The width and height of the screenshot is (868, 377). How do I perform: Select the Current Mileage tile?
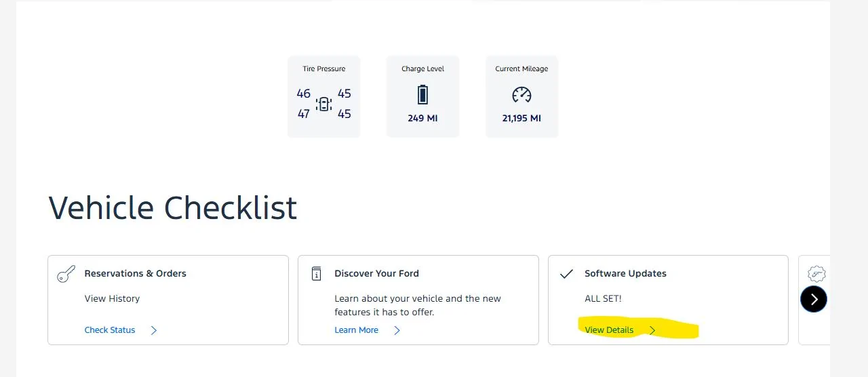click(521, 96)
